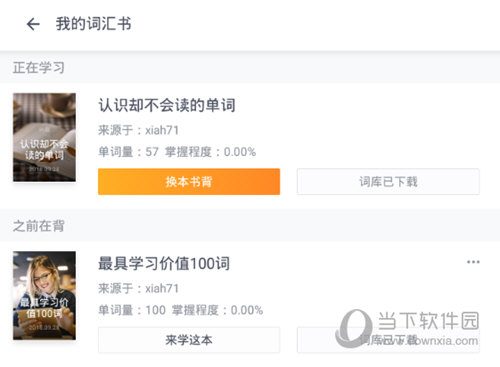Click the 单词量：100 label
This screenshot has height=367, width=500.
(x=132, y=310)
